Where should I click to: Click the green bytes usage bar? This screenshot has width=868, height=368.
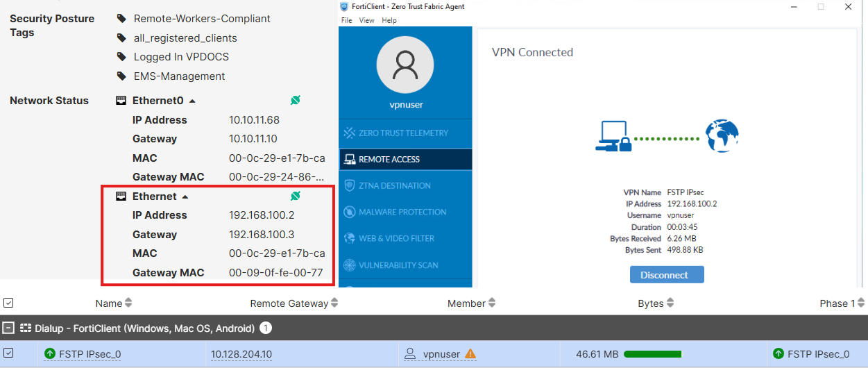tap(653, 354)
